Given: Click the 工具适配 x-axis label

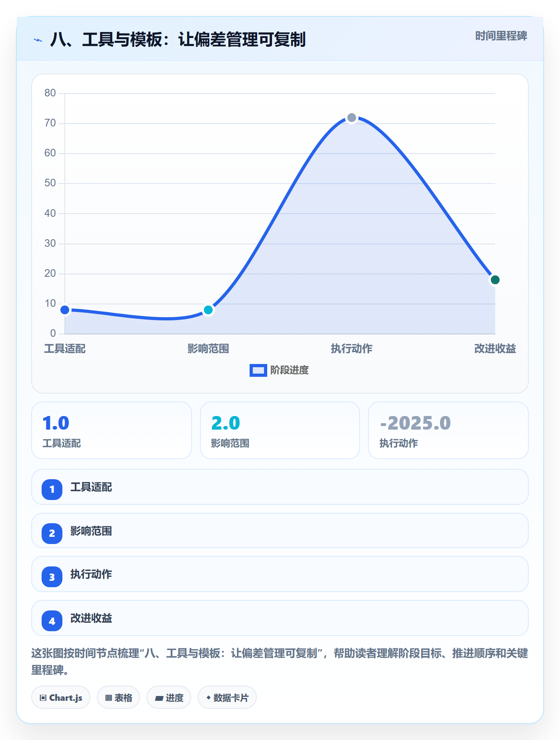Looking at the screenshot, I should pyautogui.click(x=65, y=349).
